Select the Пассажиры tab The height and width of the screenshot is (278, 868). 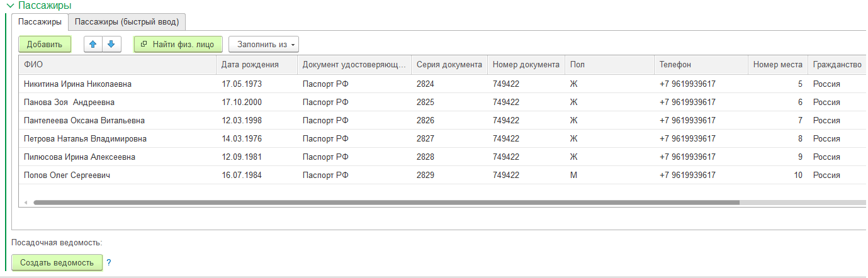pos(40,22)
